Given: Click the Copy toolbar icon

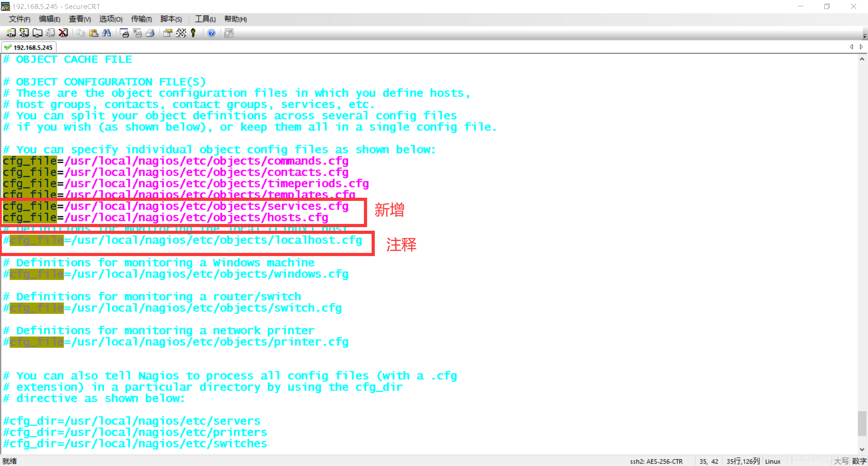Looking at the screenshot, I should [80, 33].
